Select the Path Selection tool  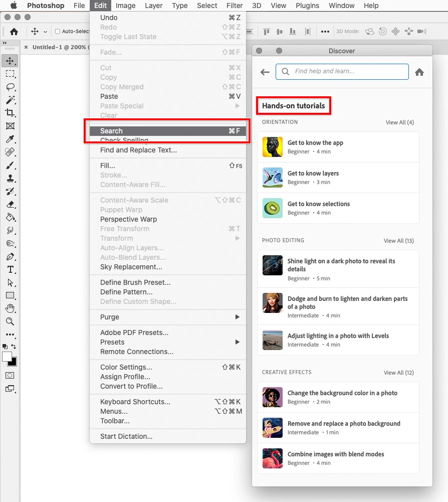[10, 283]
